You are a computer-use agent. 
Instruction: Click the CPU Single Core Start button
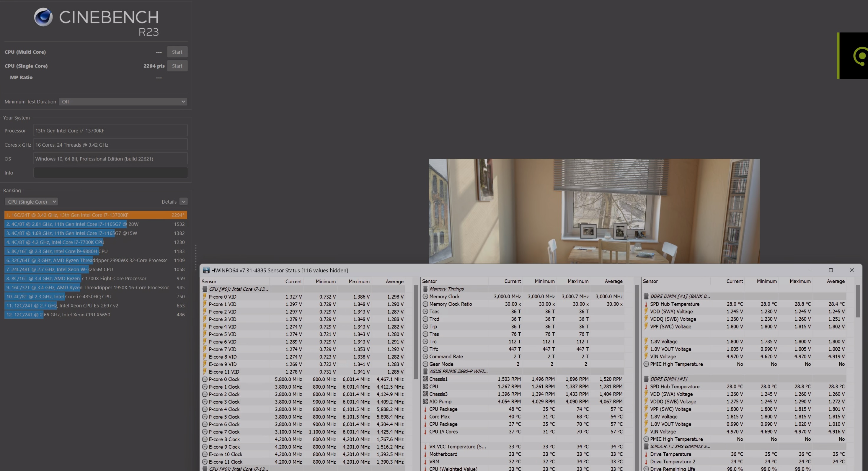point(177,65)
